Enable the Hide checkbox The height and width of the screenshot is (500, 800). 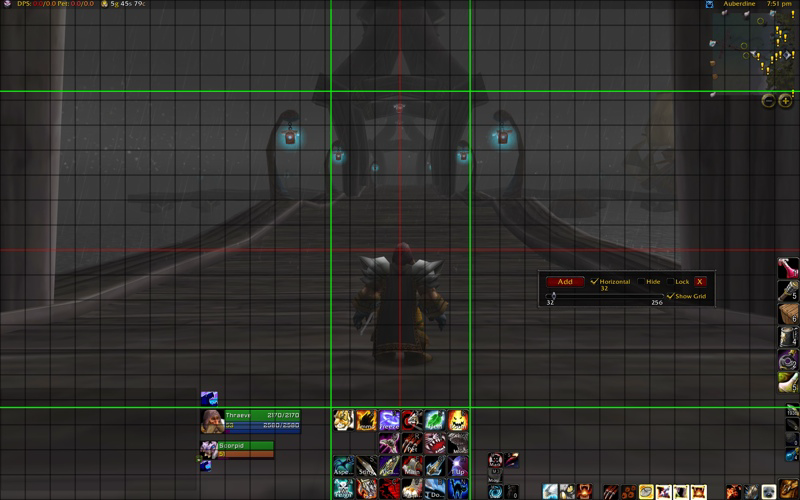(x=641, y=282)
